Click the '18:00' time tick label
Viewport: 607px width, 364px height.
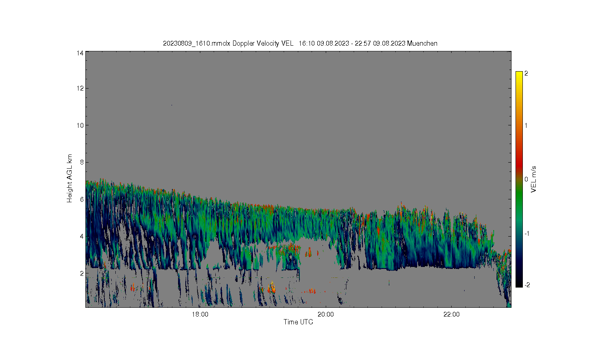pos(200,314)
